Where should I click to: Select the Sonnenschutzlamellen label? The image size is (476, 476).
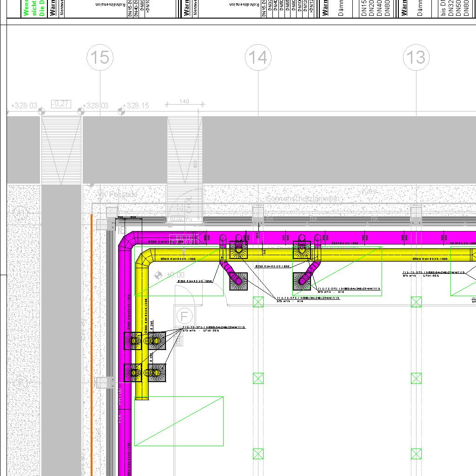(x=303, y=199)
